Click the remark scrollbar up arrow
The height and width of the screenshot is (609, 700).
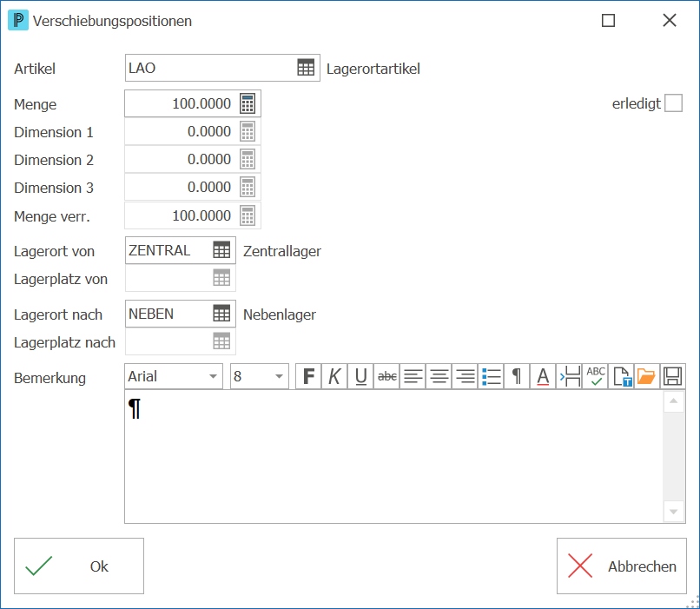[674, 401]
